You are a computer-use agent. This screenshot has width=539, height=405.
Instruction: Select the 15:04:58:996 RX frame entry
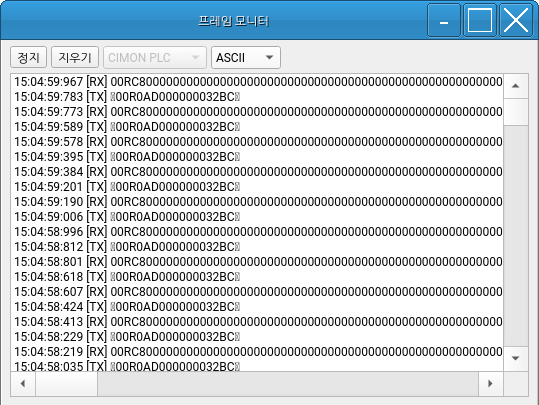tap(258, 232)
